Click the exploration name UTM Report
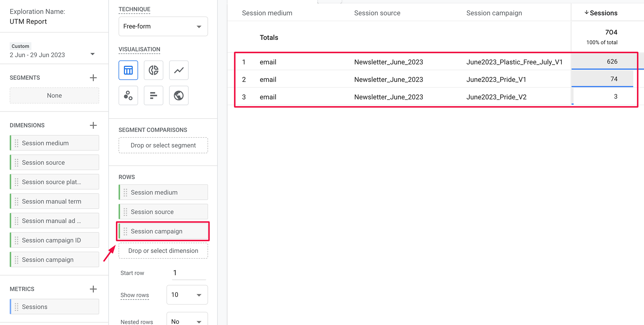 point(28,22)
